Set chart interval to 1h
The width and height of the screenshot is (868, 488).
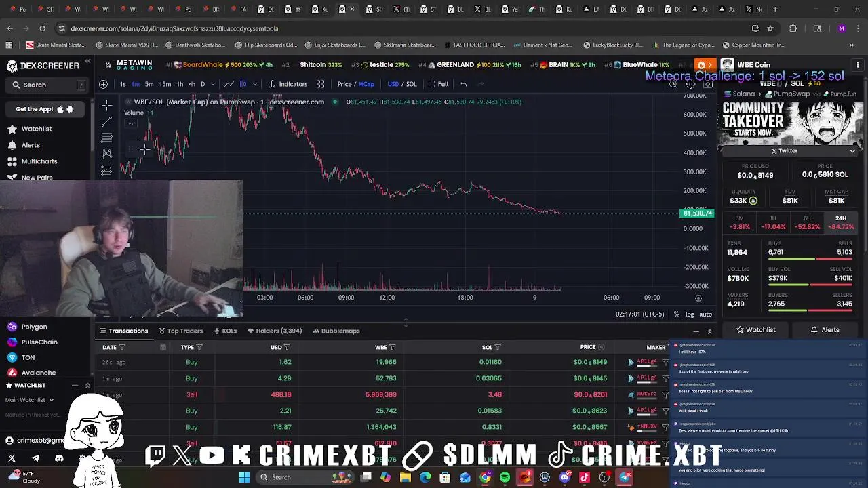(x=180, y=84)
